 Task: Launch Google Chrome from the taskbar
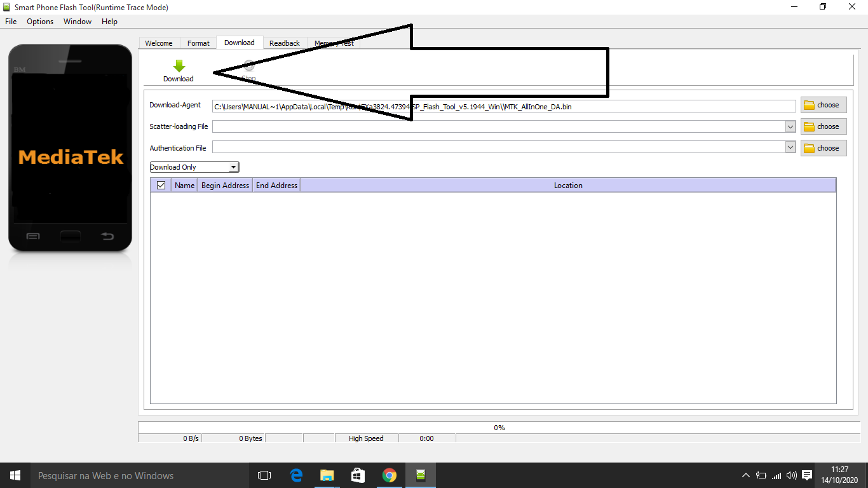tap(390, 475)
